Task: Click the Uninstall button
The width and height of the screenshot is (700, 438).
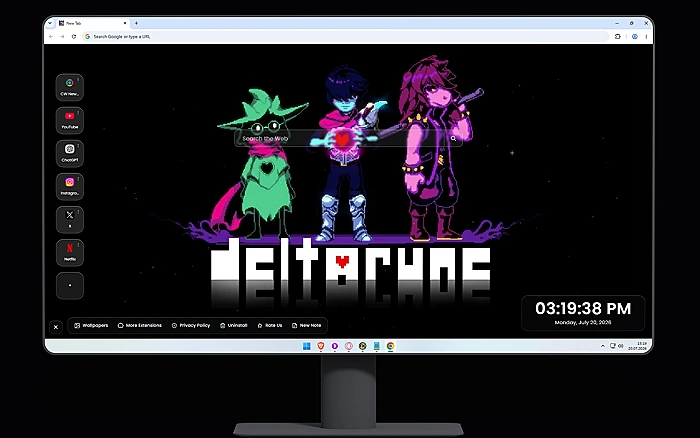Action: [x=233, y=325]
